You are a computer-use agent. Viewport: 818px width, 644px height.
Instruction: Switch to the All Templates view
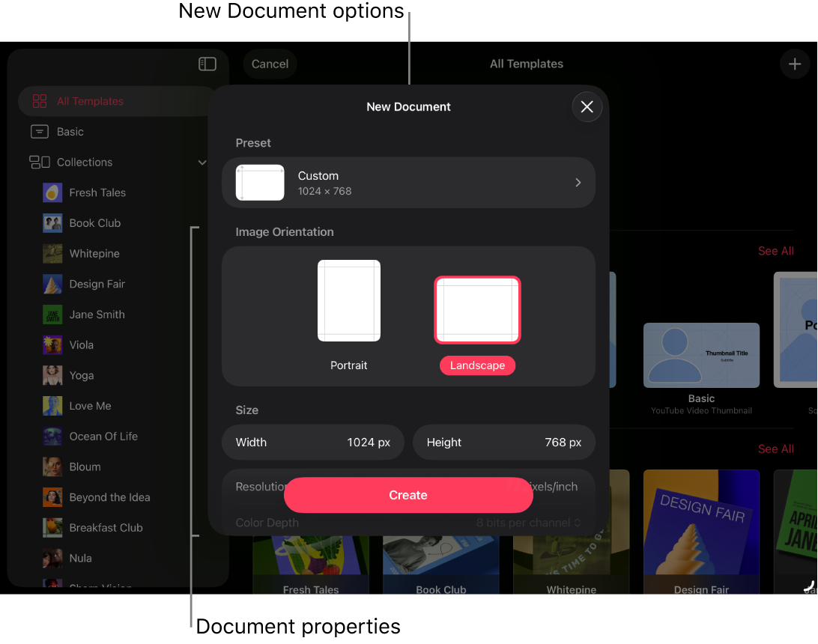coord(90,101)
